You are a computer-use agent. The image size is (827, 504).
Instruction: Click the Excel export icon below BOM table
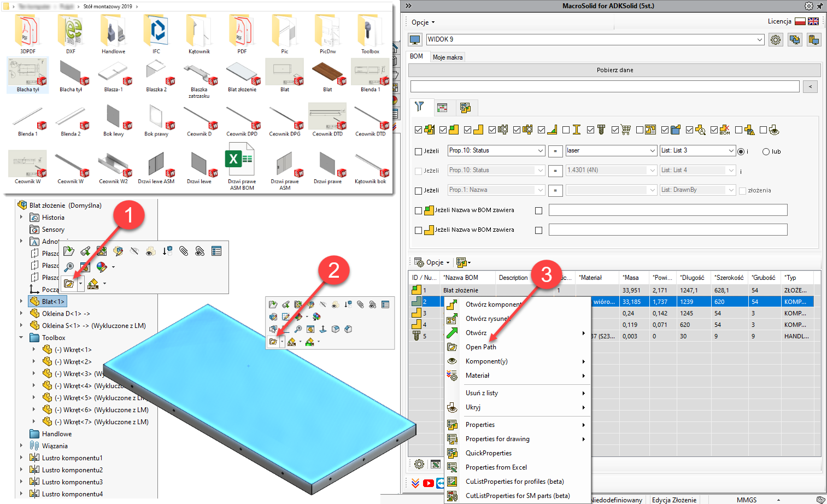pyautogui.click(x=436, y=464)
